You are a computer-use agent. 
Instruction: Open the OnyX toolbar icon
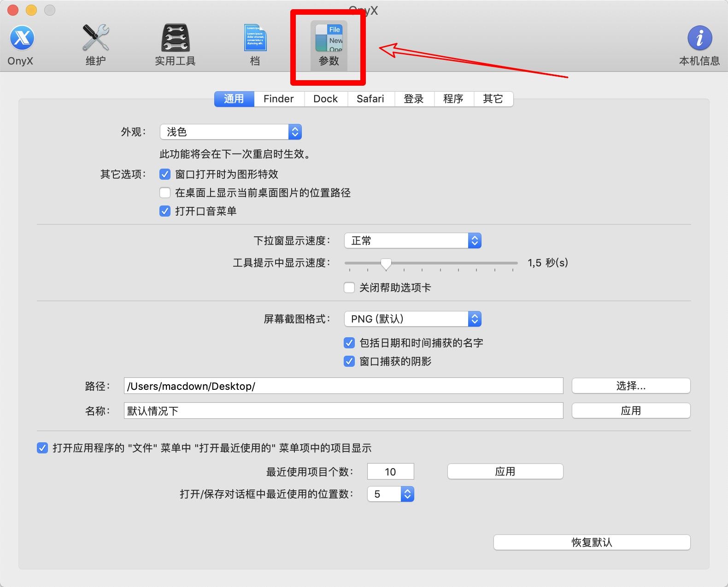21,45
